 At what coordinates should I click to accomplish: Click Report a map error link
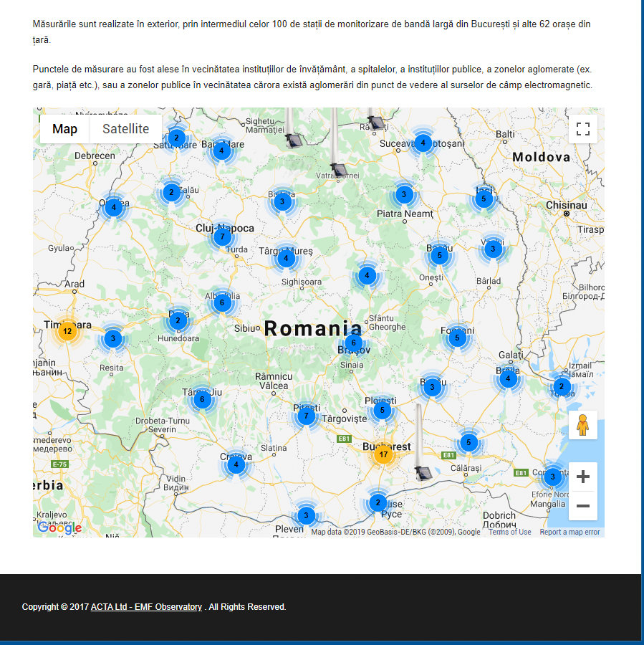pyautogui.click(x=569, y=532)
